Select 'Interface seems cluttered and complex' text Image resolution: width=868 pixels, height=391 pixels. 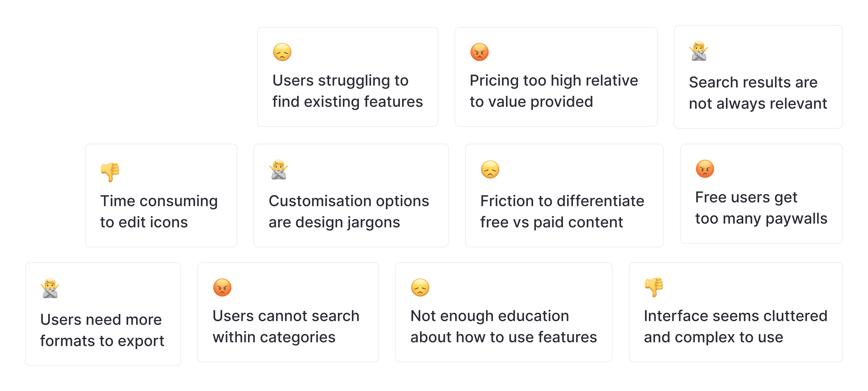735,327
